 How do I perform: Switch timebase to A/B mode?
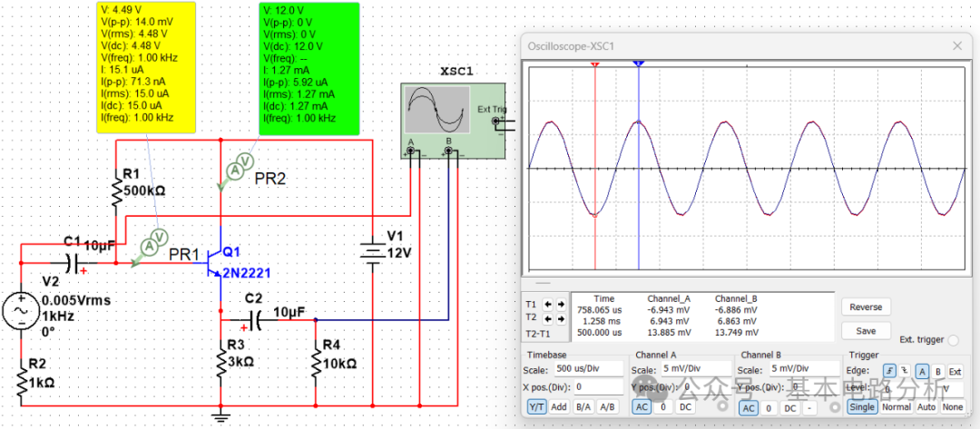[606, 406]
